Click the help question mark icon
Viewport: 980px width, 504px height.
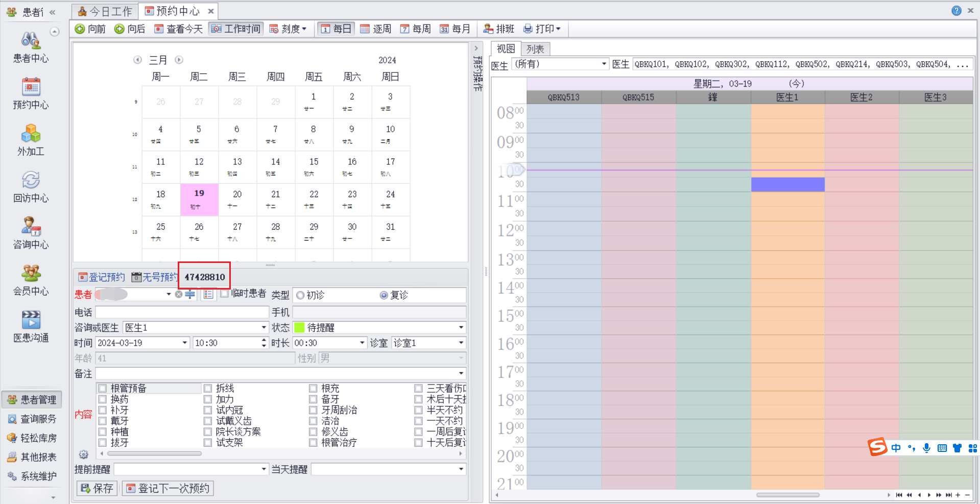[x=957, y=11]
